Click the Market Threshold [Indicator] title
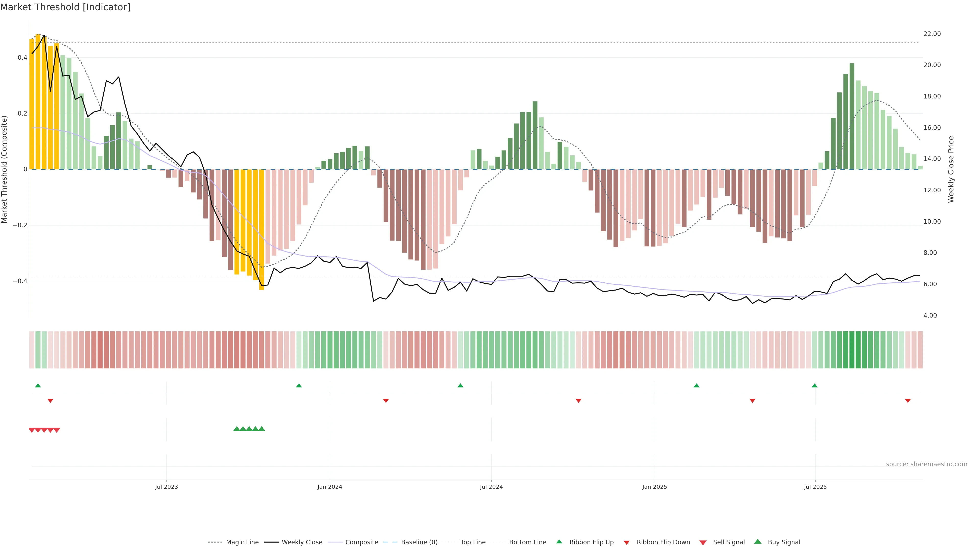980x551 pixels. [x=65, y=7]
